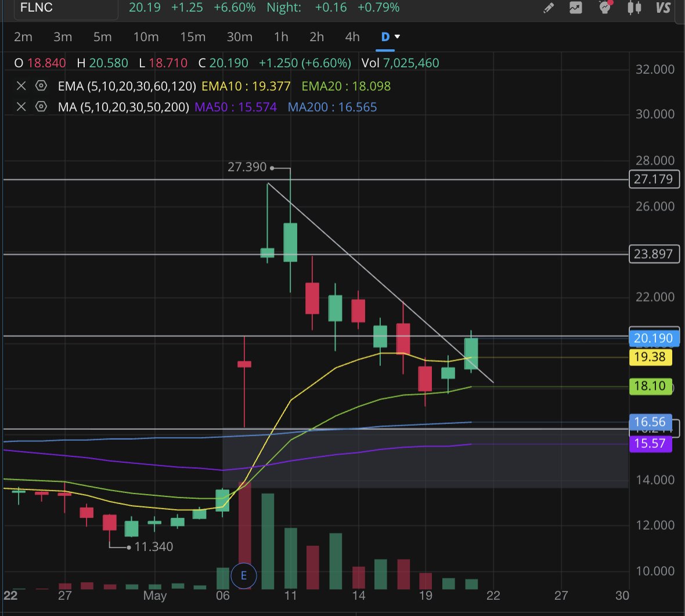Click the high price H 20.580
Screen dimensions: 685x616
(102, 63)
